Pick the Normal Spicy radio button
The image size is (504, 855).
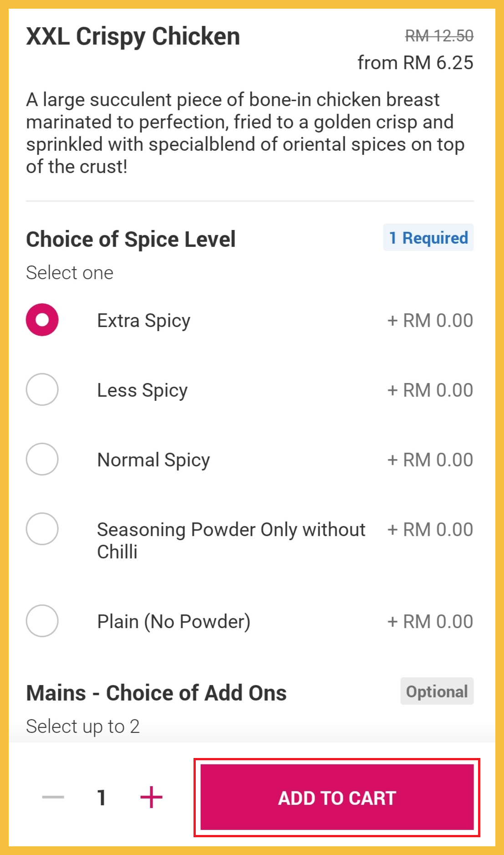[x=42, y=459]
